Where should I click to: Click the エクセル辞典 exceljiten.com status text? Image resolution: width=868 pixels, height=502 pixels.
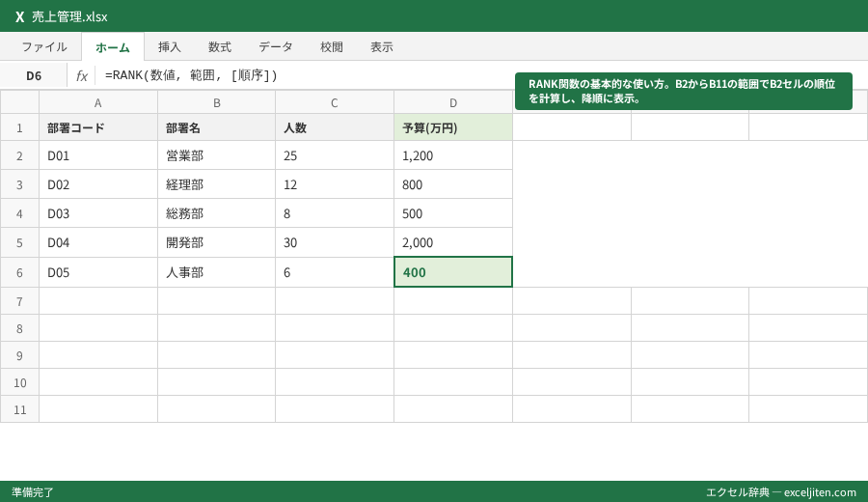click(781, 492)
